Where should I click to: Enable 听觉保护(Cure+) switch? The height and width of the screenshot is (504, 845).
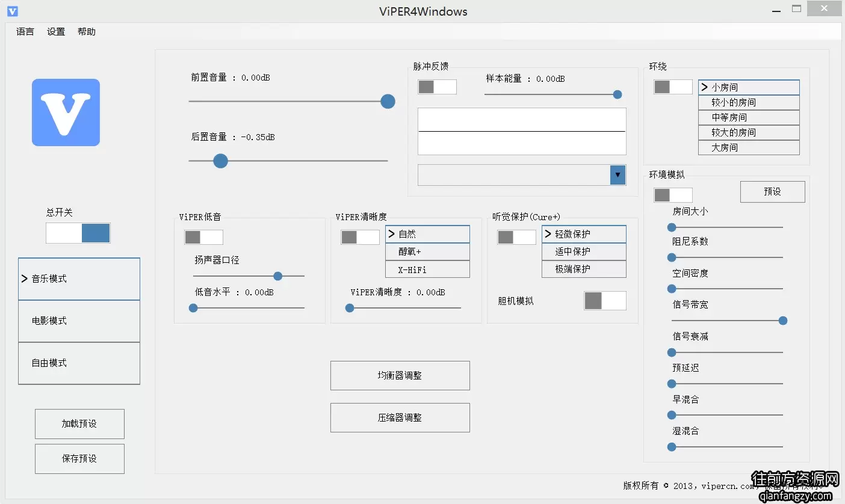pos(517,237)
